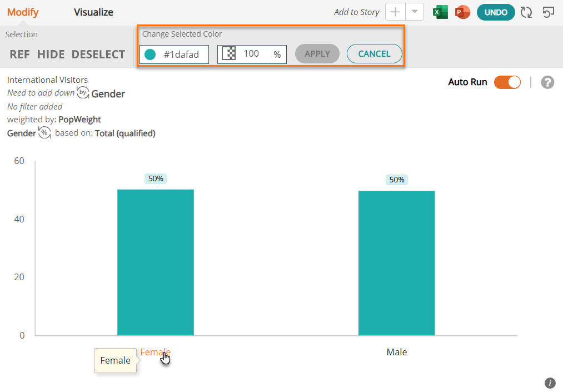The width and height of the screenshot is (563, 392).
Task: Switch to the Visualize tab
Action: pos(93,12)
